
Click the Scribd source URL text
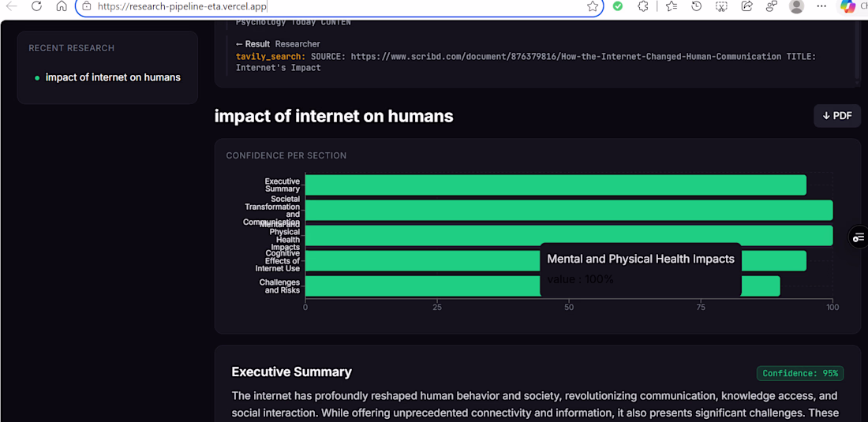tap(566, 57)
